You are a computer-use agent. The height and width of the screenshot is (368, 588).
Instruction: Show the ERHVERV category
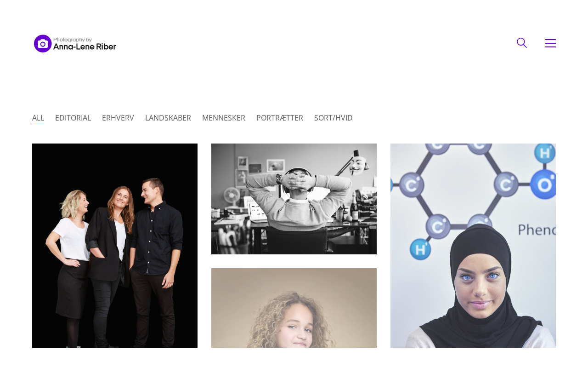[118, 118]
